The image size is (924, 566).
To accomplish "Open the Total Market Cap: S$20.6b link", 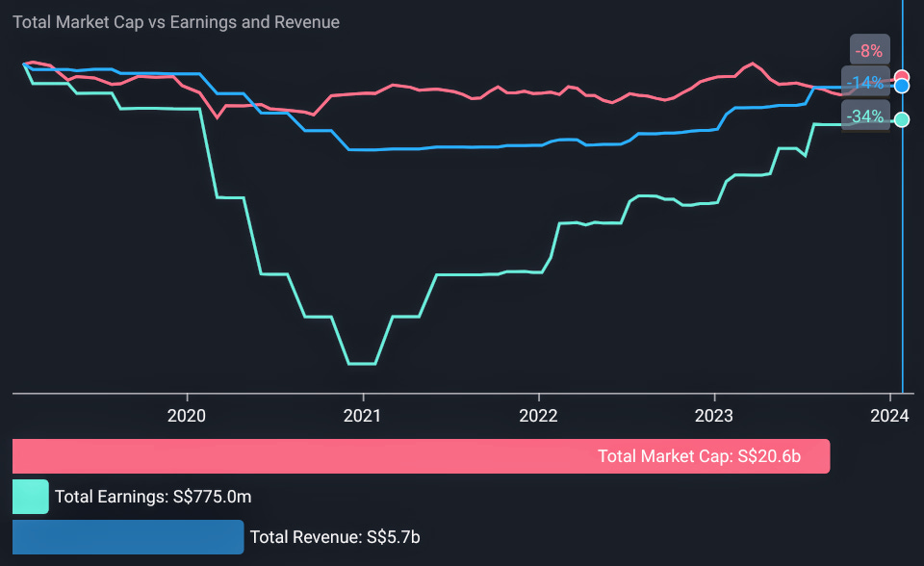I will coord(698,455).
